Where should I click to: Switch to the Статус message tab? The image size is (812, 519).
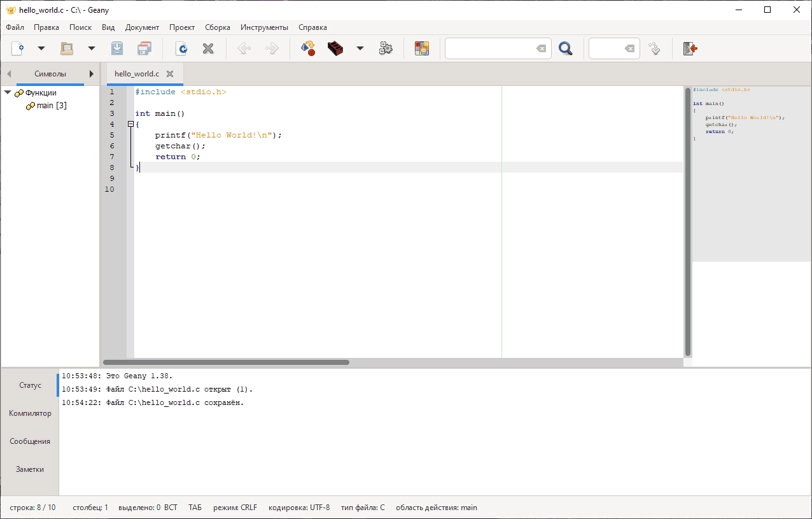[30, 385]
